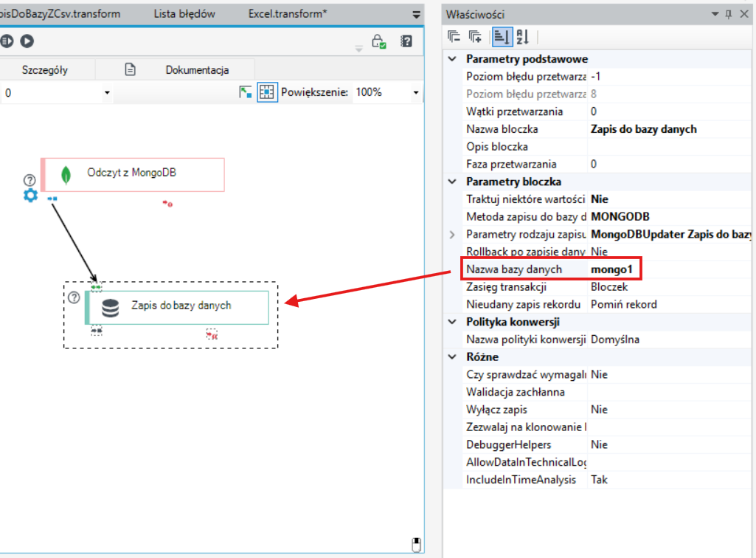Click the collapse all categories icon in Właściwości
This screenshot has width=756, height=558.
[454, 37]
